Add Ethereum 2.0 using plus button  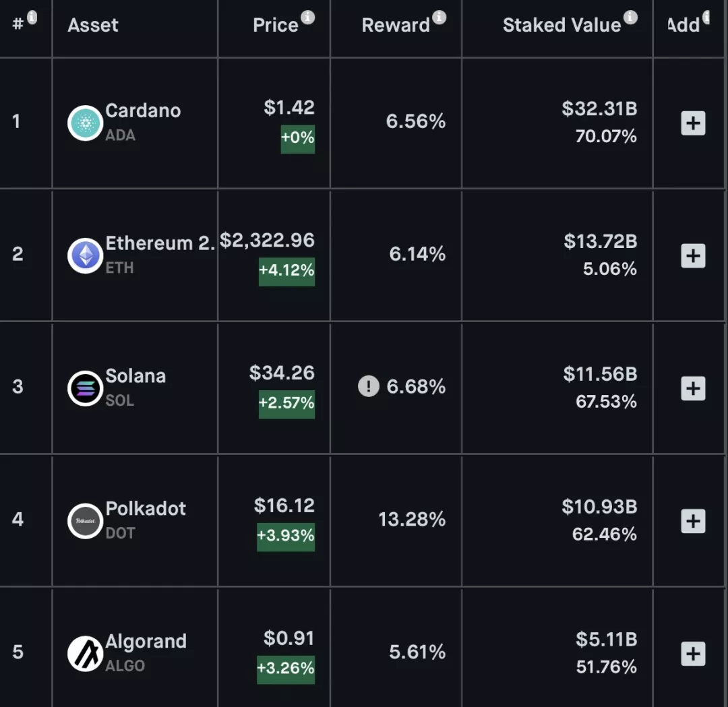[693, 256]
